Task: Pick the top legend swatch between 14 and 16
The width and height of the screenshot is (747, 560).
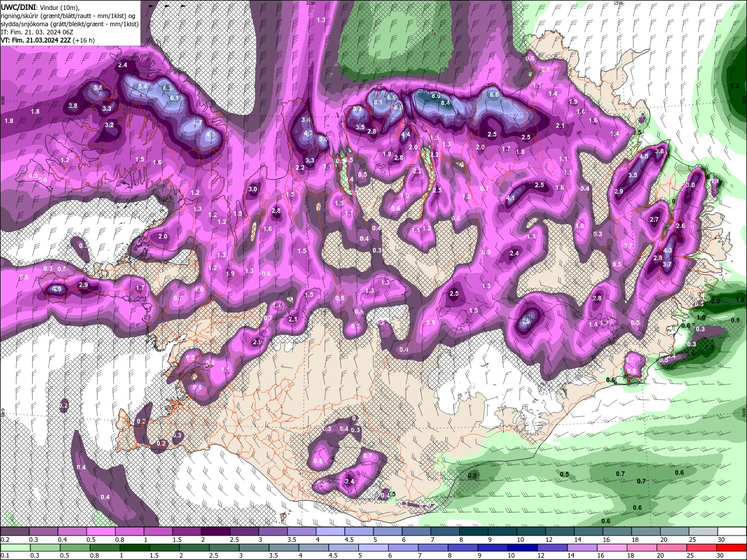Action: tap(588, 531)
